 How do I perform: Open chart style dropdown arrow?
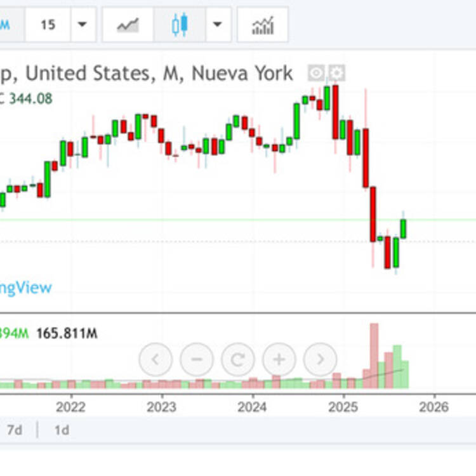(218, 25)
